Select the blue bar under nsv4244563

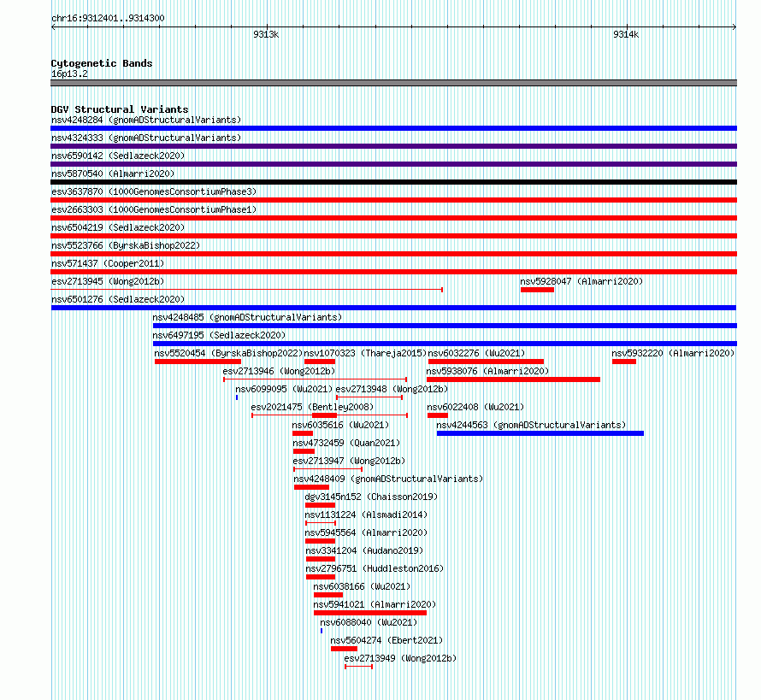(540, 433)
